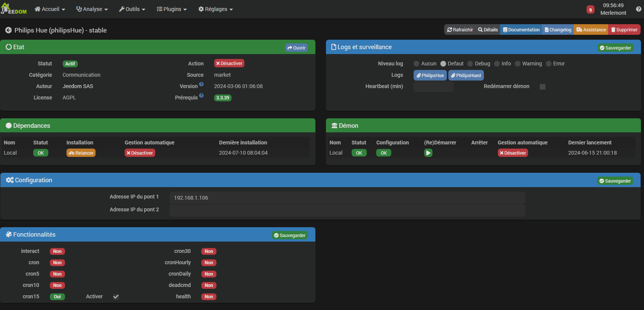644x310 pixels.
Task: Click the Non badge next to cron5
Action: click(57, 274)
